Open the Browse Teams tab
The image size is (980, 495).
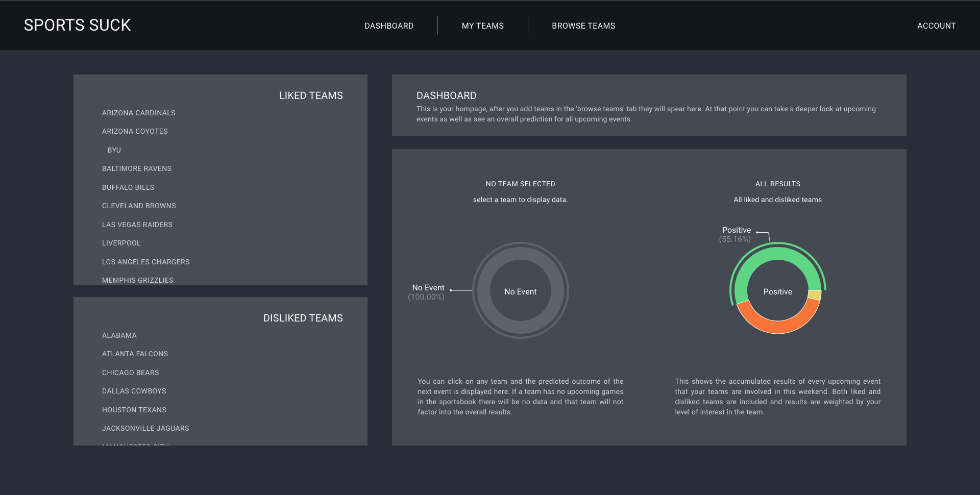click(583, 26)
